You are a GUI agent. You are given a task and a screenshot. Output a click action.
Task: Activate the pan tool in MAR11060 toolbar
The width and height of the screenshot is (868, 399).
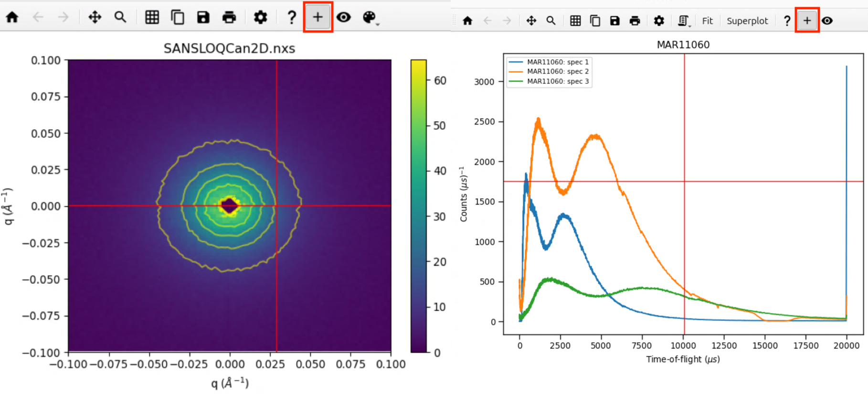(531, 21)
